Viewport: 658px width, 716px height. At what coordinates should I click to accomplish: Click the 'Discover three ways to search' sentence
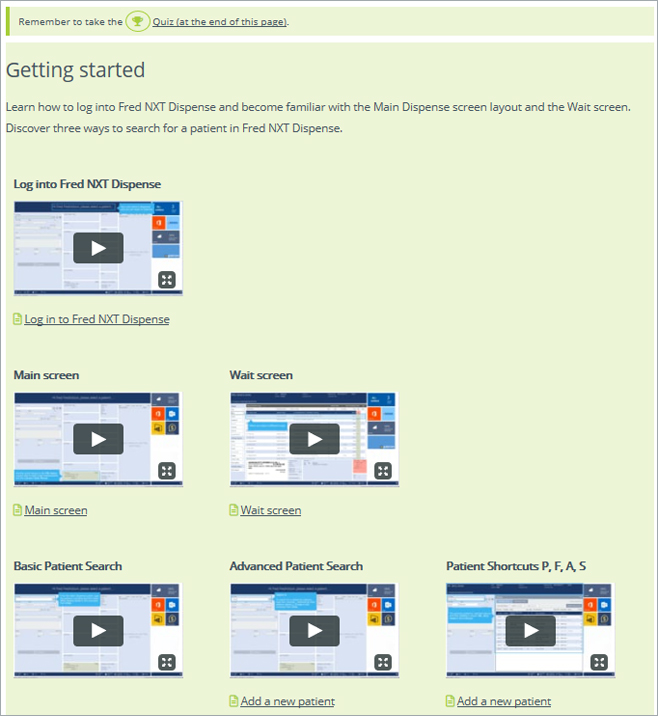point(174,128)
